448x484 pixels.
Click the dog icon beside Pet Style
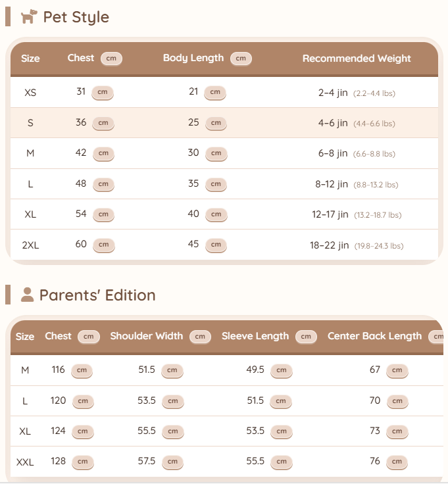point(29,16)
